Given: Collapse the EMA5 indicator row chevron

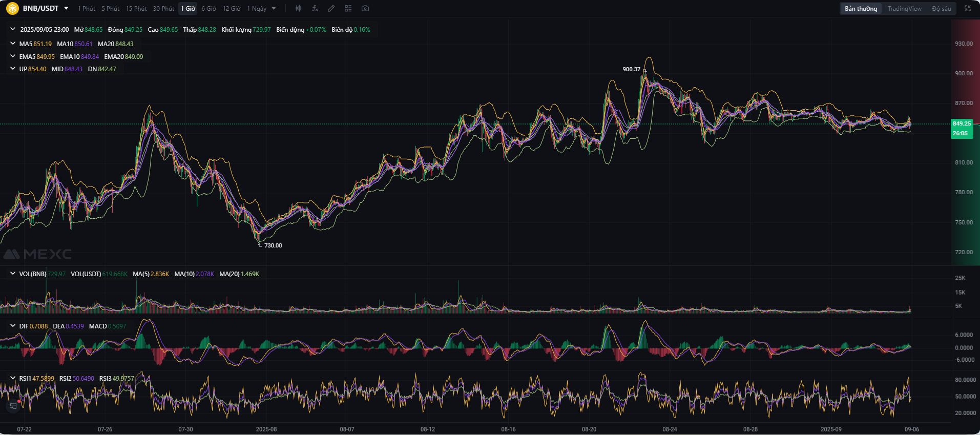Looking at the screenshot, I should point(13,56).
